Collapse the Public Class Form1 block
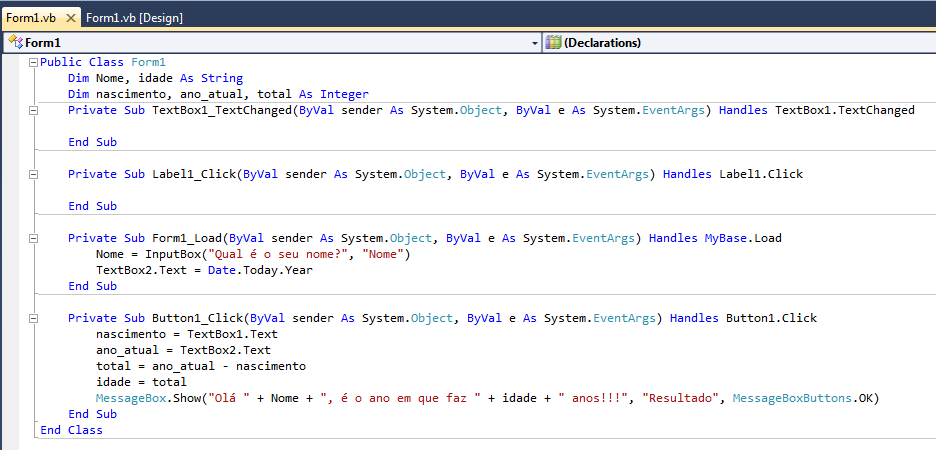The image size is (936, 450). (33, 62)
